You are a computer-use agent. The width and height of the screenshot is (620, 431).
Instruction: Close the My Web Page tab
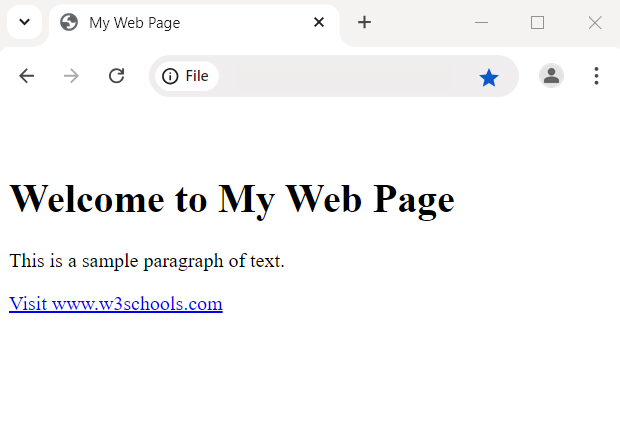point(319,22)
